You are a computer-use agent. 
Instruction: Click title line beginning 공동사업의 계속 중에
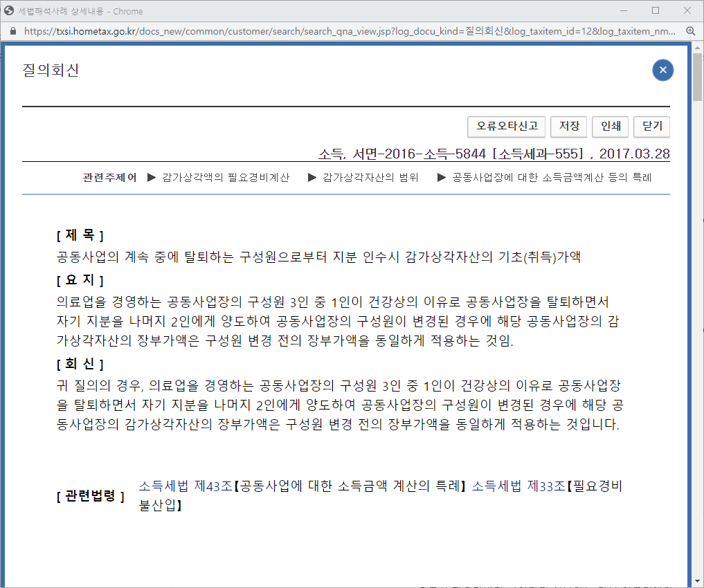click(319, 257)
